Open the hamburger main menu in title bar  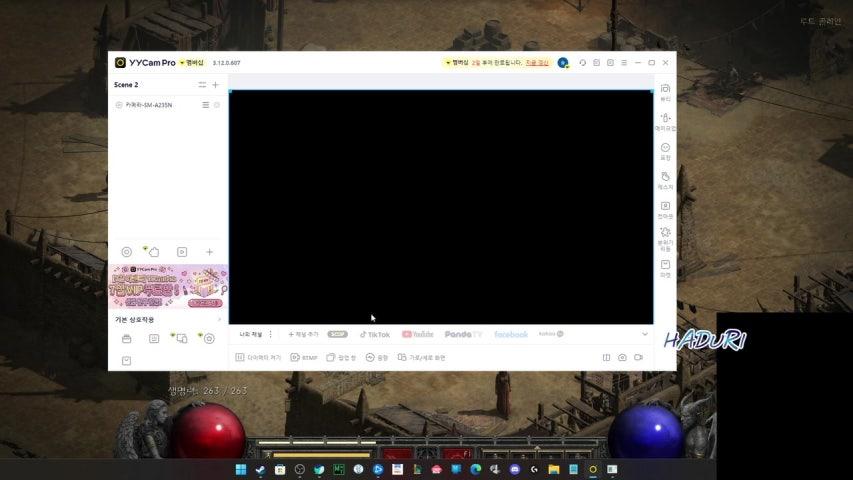point(624,63)
